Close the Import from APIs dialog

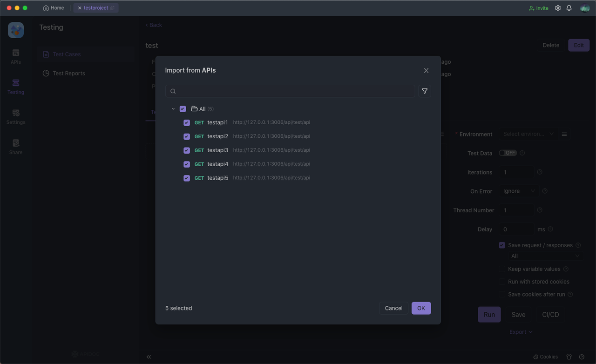click(426, 70)
